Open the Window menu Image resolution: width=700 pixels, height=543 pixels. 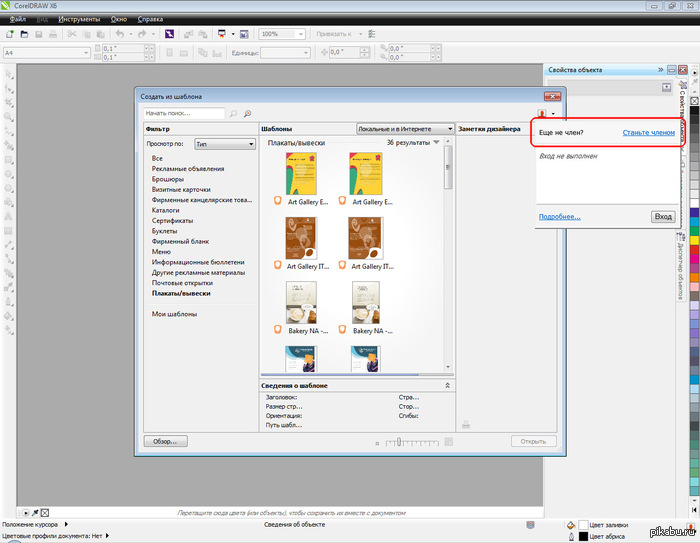click(119, 19)
